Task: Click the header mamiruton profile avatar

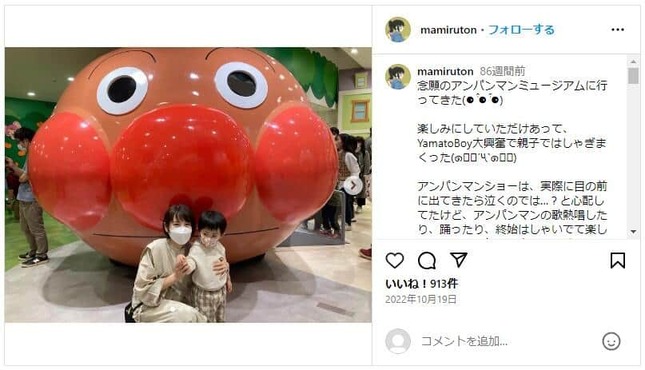Action: 398,30
